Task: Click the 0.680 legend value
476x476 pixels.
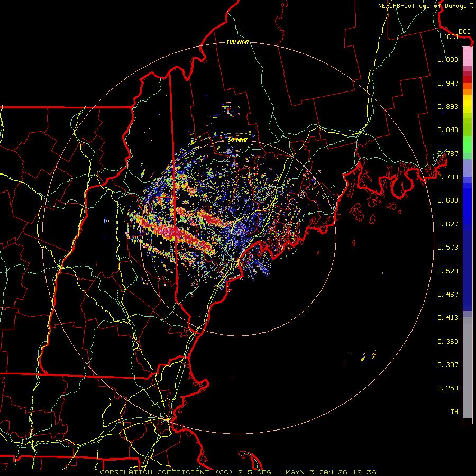Action: coord(448,200)
